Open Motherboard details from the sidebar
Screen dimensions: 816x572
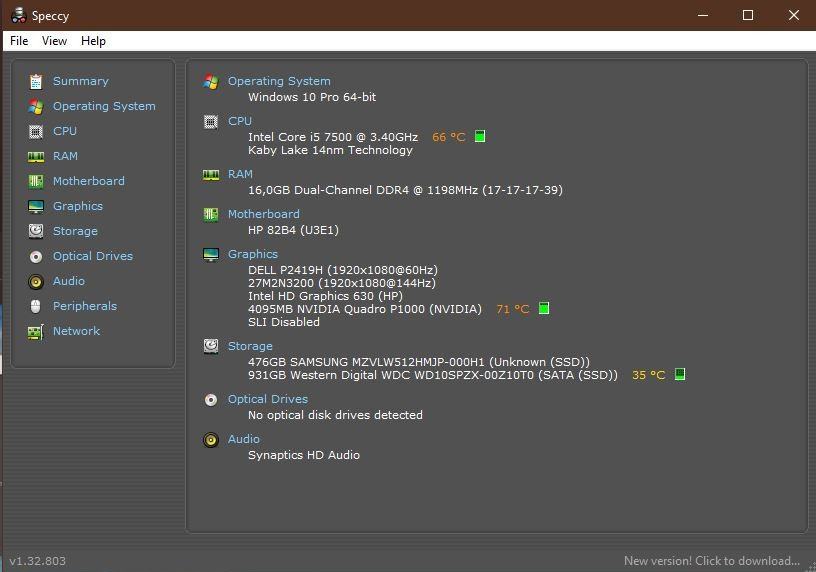pyautogui.click(x=88, y=181)
